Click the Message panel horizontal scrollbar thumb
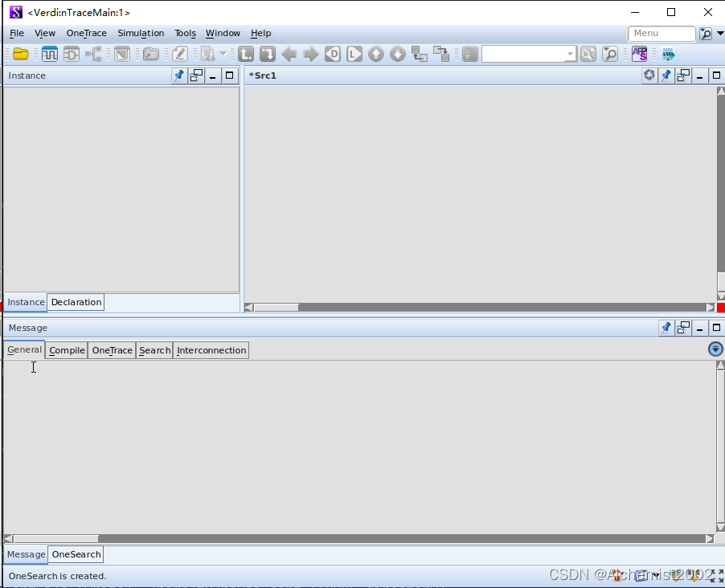Screen dimensions: 725x588 55,538
